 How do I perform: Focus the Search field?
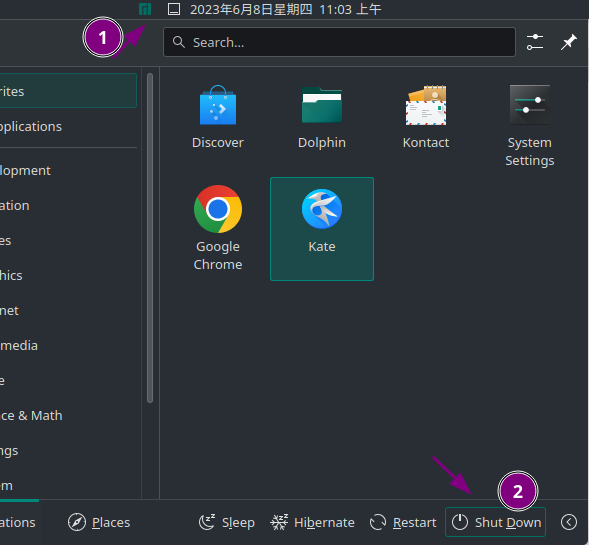(339, 42)
